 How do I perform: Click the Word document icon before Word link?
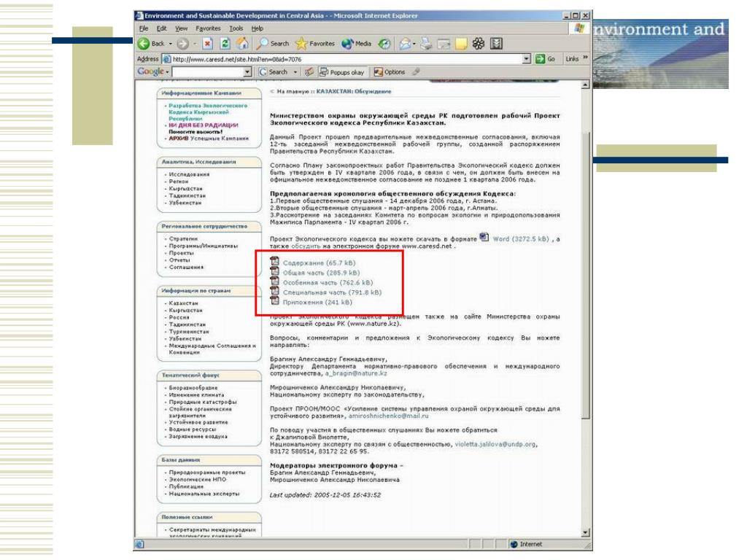pyautogui.click(x=484, y=237)
